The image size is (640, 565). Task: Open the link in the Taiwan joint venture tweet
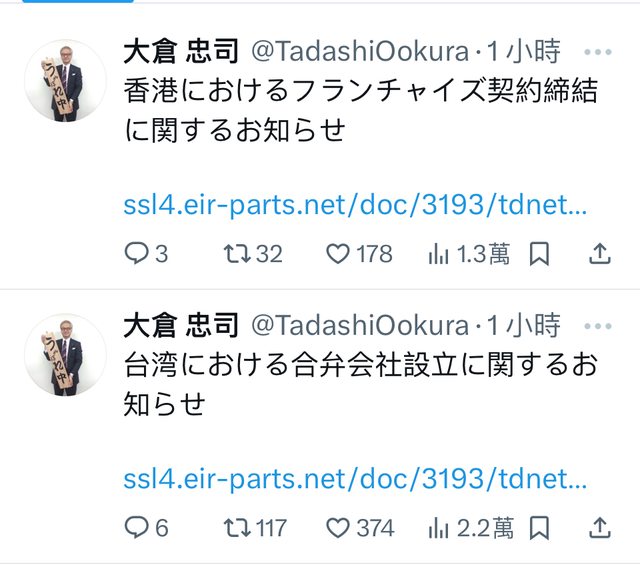coord(356,479)
